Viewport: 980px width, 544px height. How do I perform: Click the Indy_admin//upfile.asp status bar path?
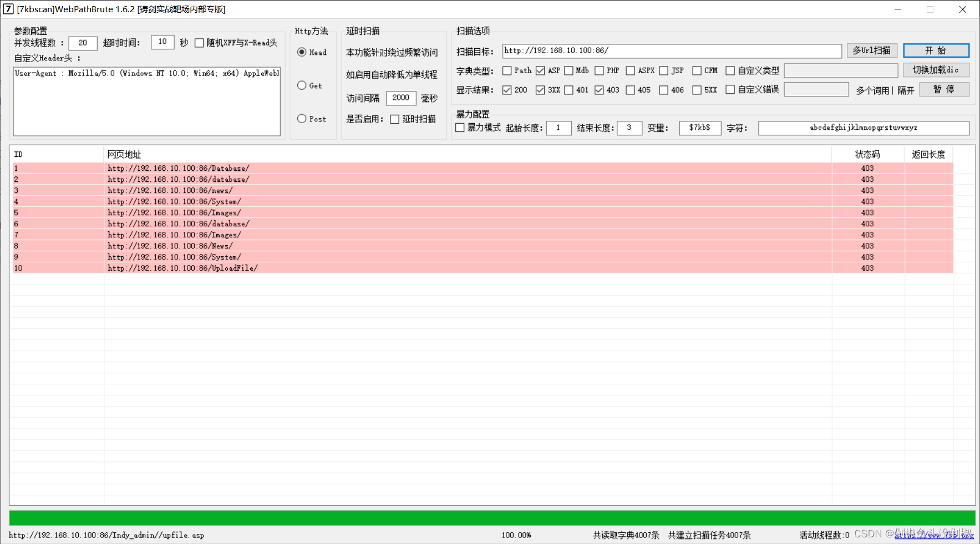(106, 535)
